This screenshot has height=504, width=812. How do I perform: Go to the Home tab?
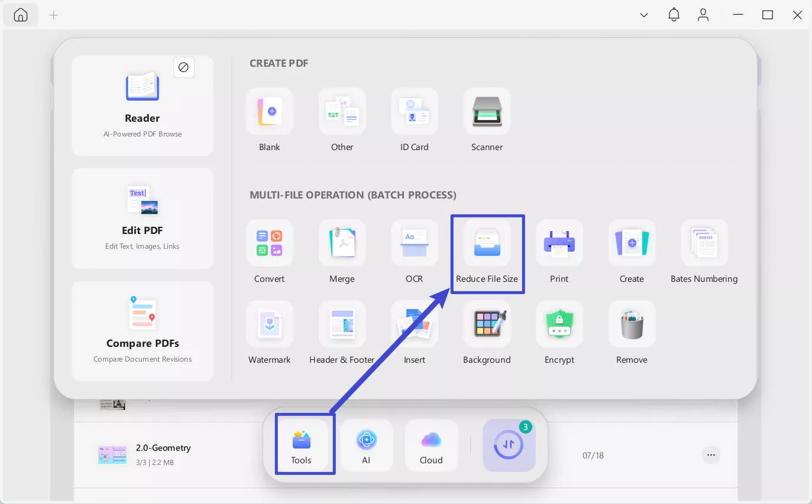pyautogui.click(x=21, y=15)
